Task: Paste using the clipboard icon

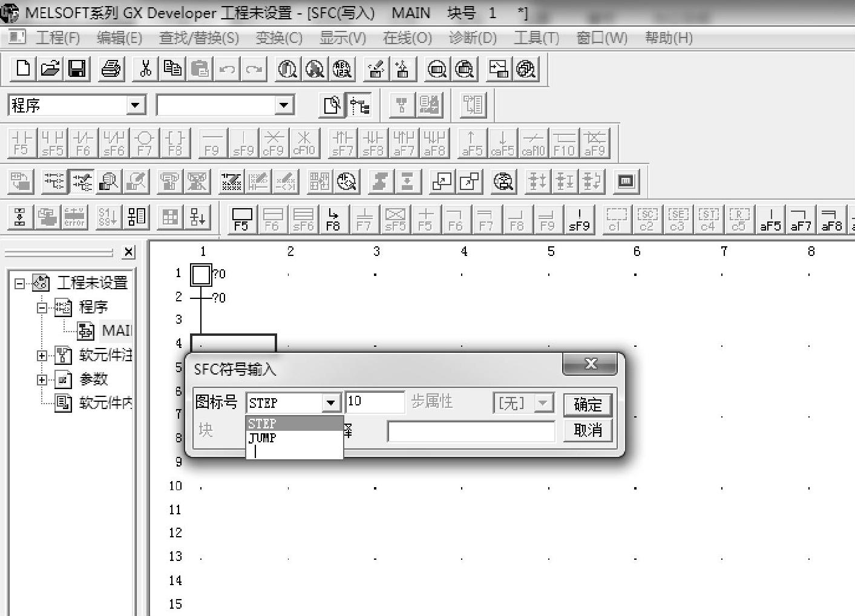Action: coord(200,68)
